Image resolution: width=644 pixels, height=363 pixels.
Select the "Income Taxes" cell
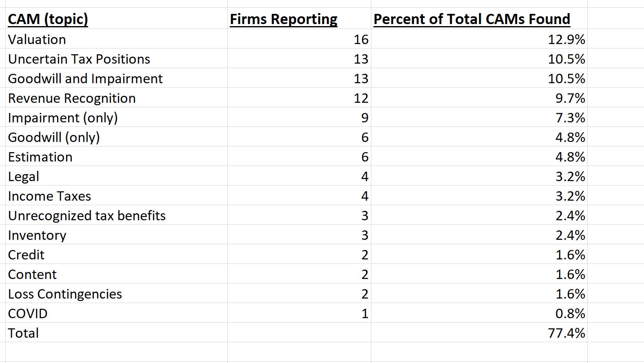click(x=49, y=196)
